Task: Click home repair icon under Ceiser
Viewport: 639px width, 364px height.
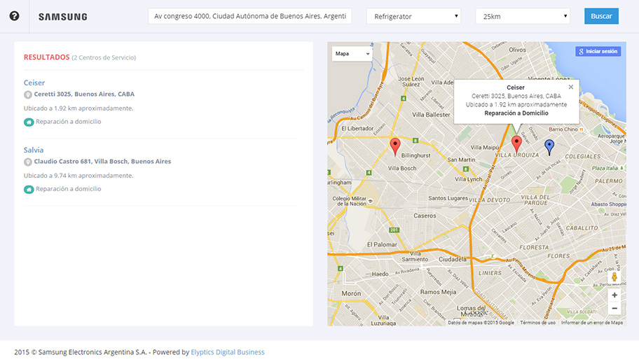Action: (x=29, y=122)
